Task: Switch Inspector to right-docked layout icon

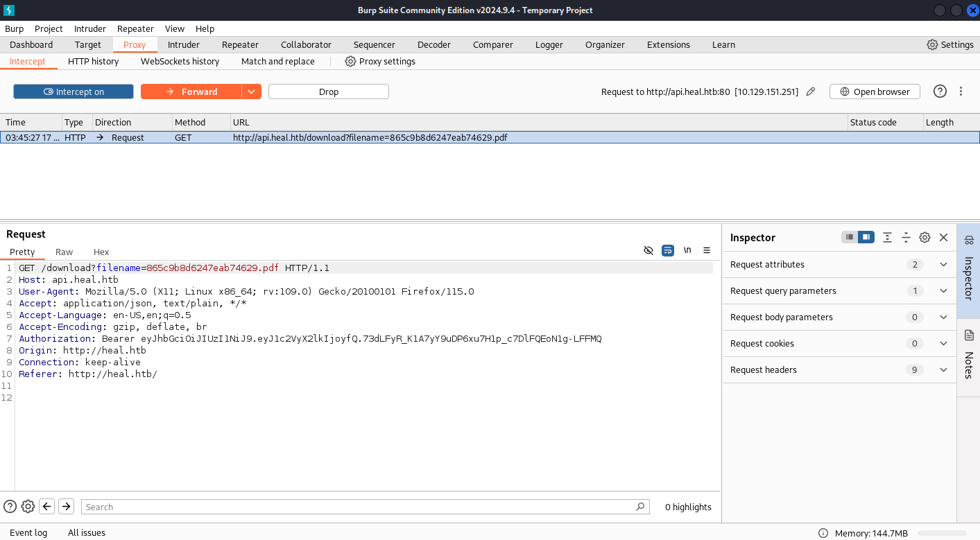Action: (866, 237)
